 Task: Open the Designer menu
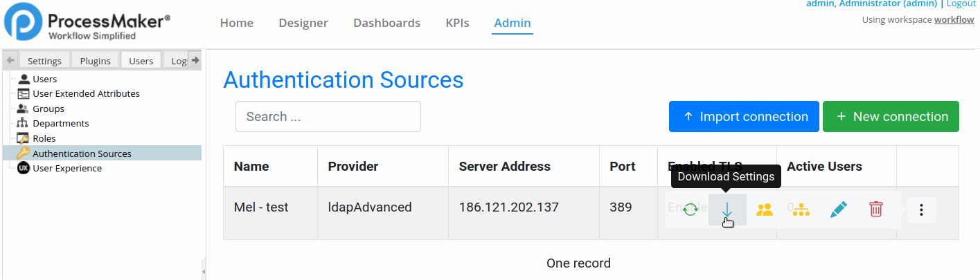303,23
